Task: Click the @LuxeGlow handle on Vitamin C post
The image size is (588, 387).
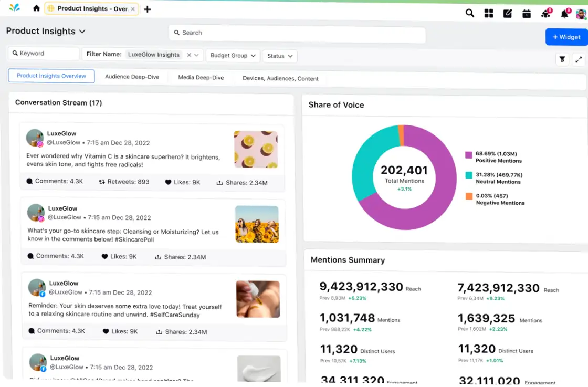Action: click(x=64, y=142)
